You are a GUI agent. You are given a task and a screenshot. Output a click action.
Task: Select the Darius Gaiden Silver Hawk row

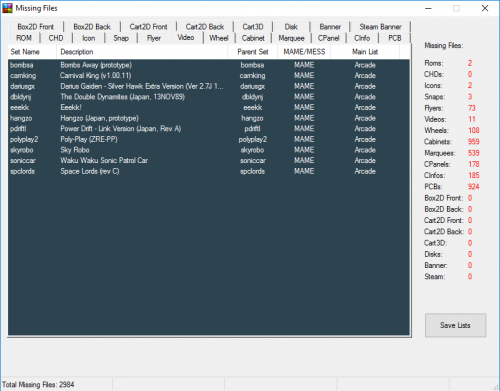tap(209, 86)
